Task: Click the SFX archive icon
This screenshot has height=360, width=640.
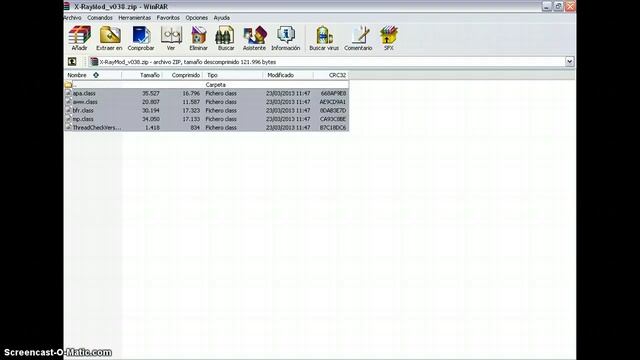Action: coord(389,36)
